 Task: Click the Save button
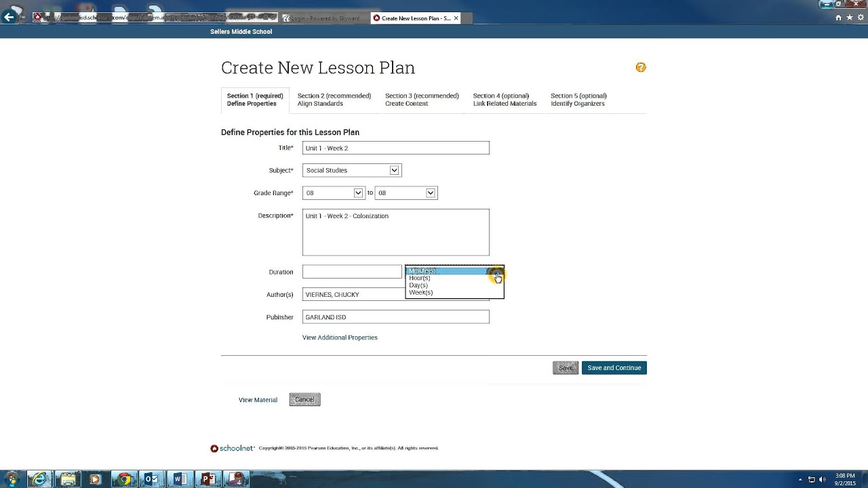[x=566, y=368]
